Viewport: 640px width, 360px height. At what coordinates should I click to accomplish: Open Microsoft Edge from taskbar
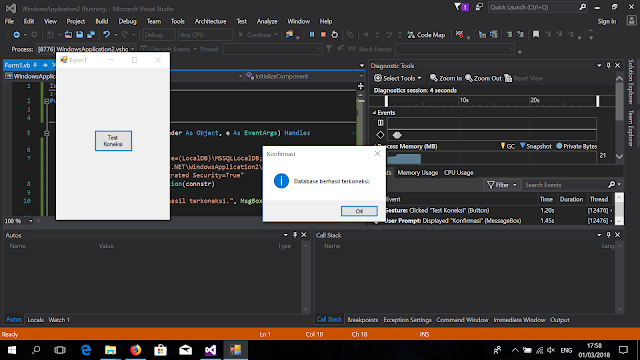point(86,350)
